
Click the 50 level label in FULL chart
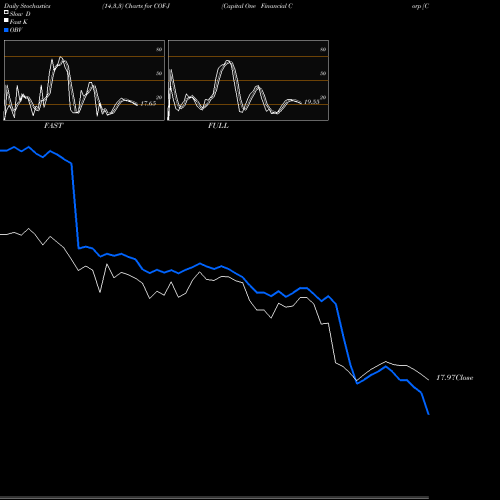click(323, 73)
